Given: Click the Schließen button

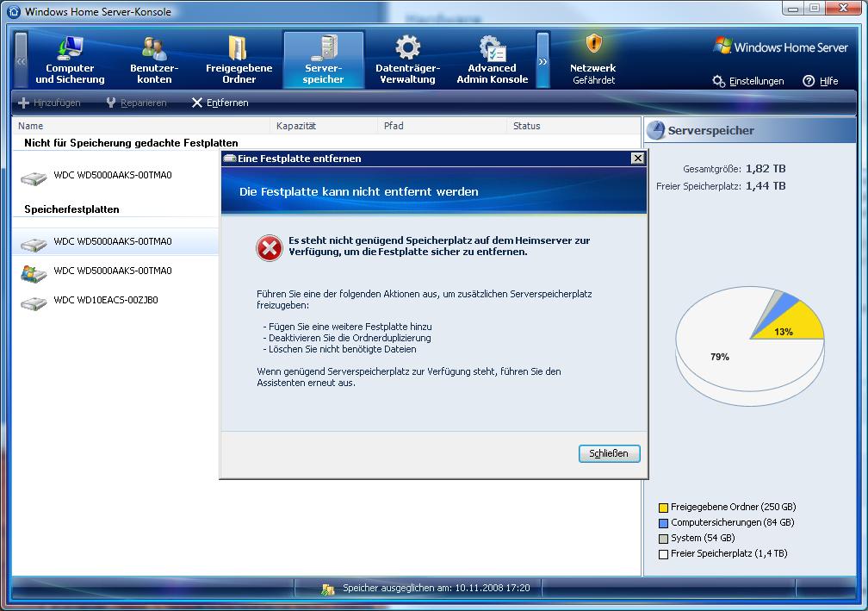Looking at the screenshot, I should point(610,453).
